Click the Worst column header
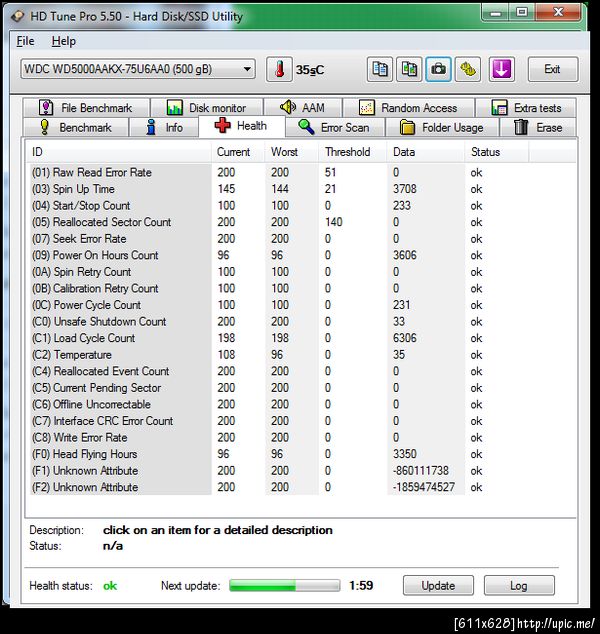 292,152
